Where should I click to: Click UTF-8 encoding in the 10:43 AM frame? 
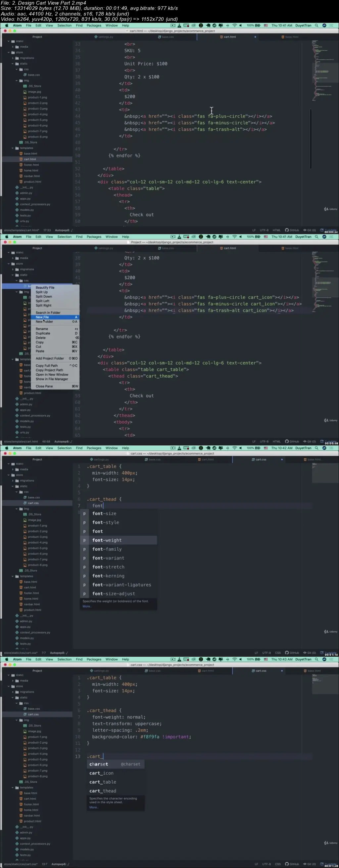pos(266,864)
